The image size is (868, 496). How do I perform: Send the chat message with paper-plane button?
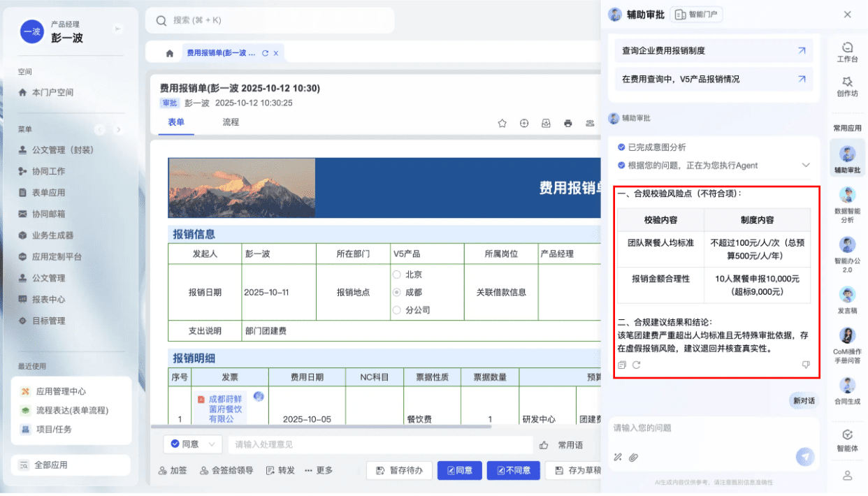[x=805, y=457]
